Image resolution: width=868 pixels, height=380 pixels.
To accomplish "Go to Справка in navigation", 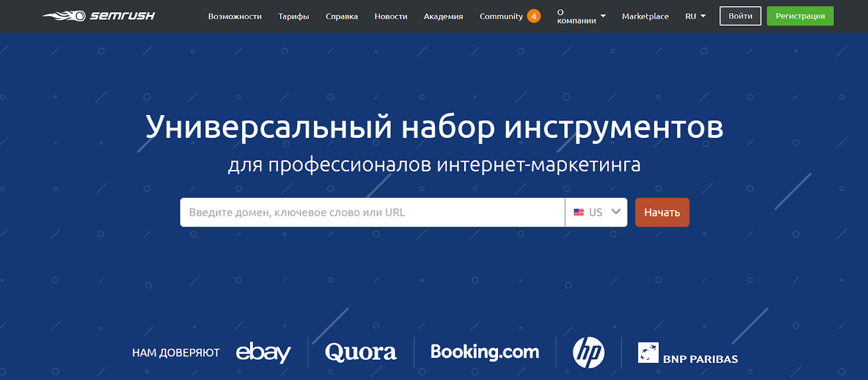I will [342, 16].
